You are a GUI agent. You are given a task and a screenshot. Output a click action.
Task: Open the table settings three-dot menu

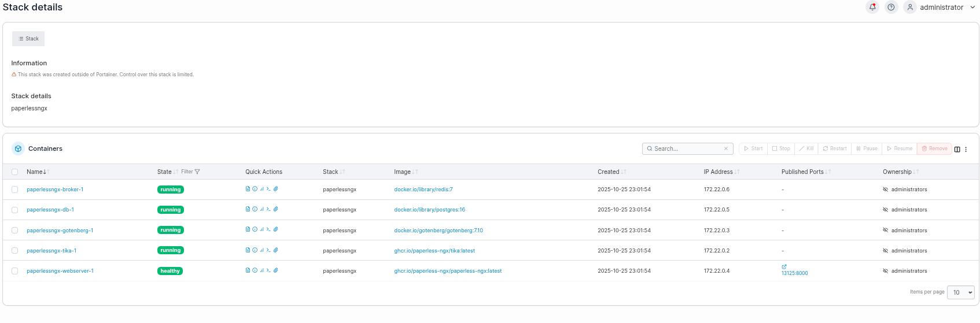966,149
